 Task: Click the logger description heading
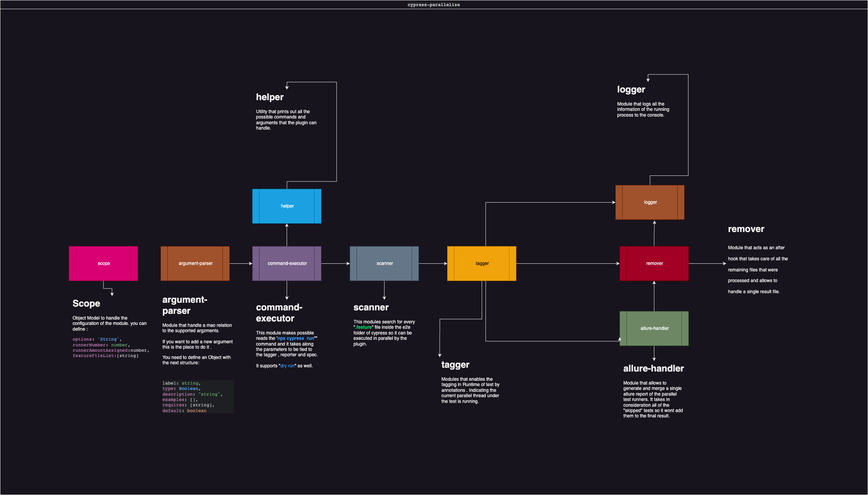[x=631, y=89]
